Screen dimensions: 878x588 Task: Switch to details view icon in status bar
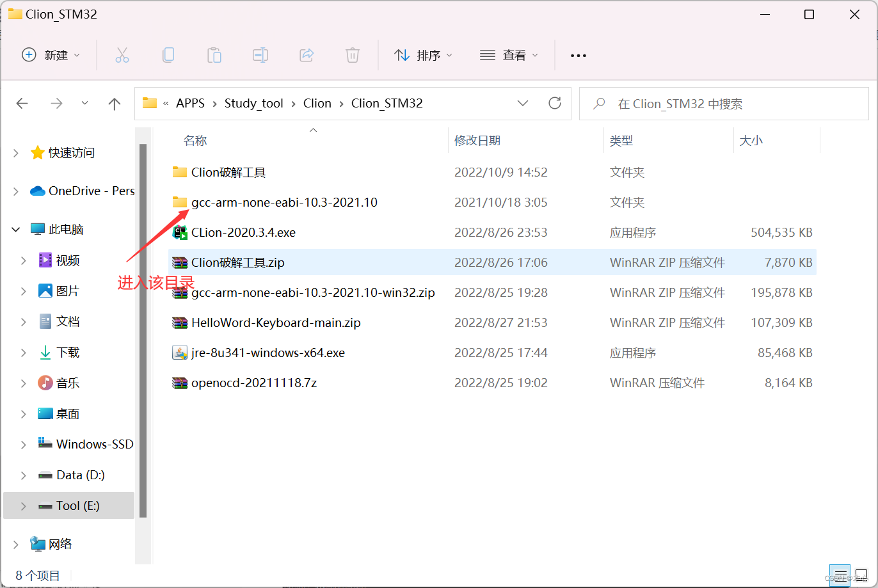coord(840,574)
